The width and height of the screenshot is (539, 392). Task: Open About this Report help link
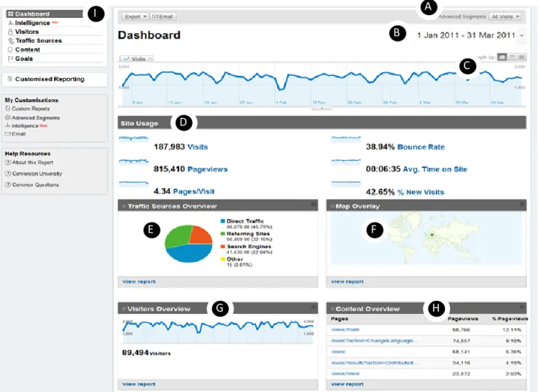coord(32,163)
